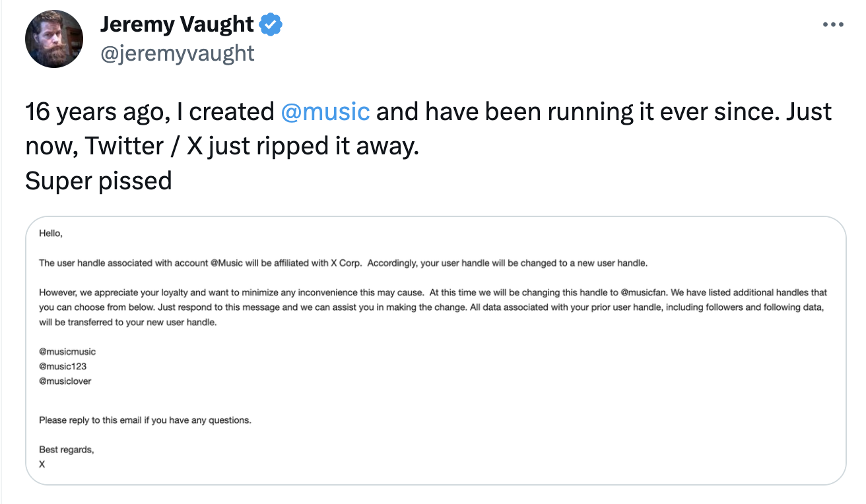The height and width of the screenshot is (504, 866).
Task: Click "X Corp." in the email text
Action: tap(345, 263)
